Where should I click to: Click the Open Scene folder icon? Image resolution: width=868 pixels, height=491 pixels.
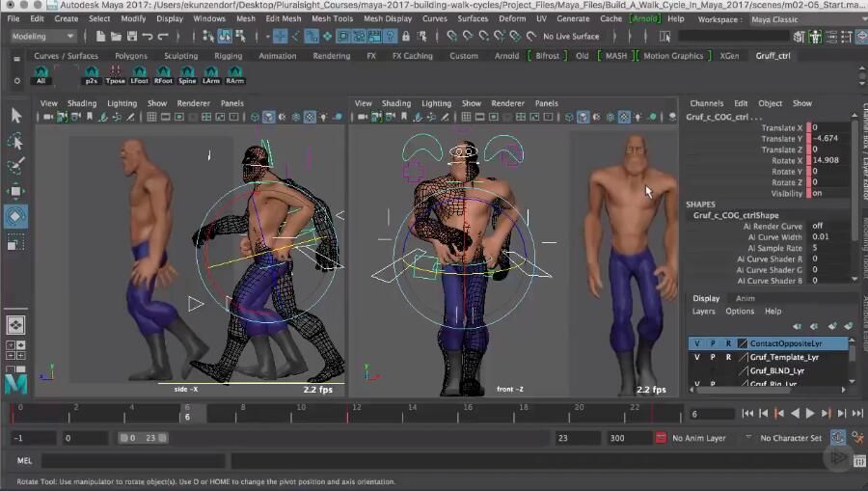(116, 37)
